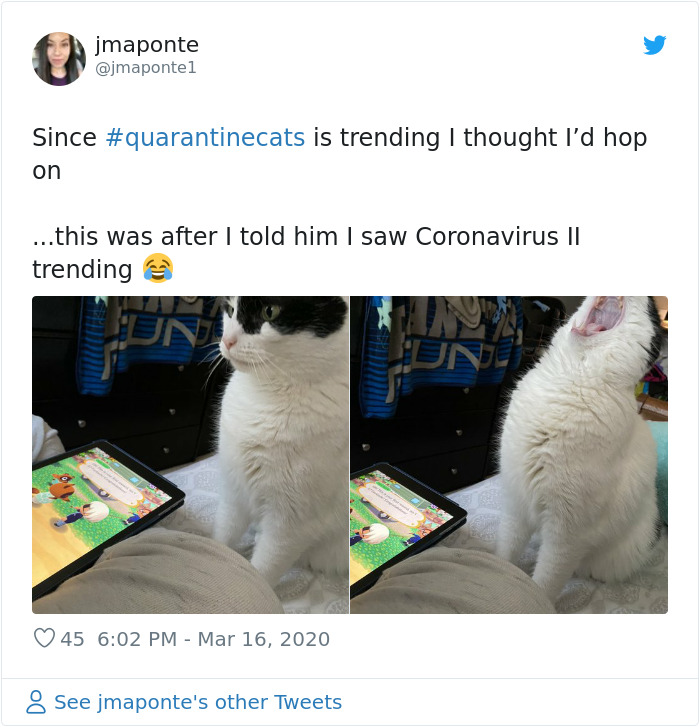Click the cat's open mouth in right photo
Image resolution: width=700 pixels, height=727 pixels.
(x=598, y=315)
